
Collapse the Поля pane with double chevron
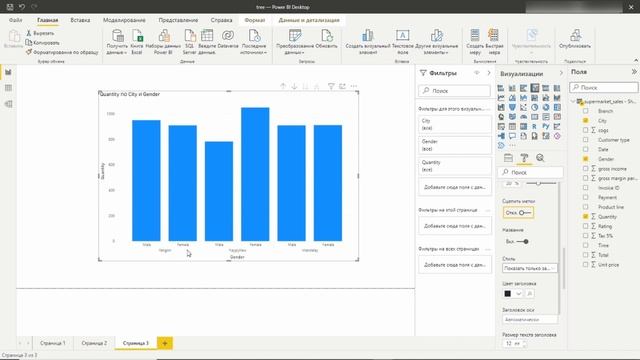634,72
